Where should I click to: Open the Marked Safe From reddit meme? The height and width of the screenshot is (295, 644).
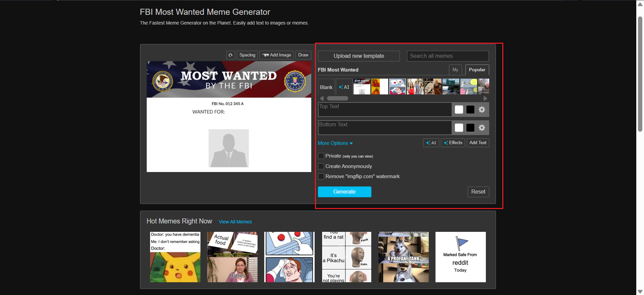click(461, 257)
